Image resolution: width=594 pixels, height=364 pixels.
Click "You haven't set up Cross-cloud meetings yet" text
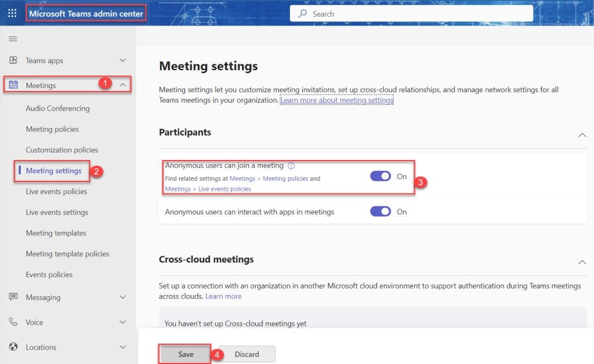point(236,323)
